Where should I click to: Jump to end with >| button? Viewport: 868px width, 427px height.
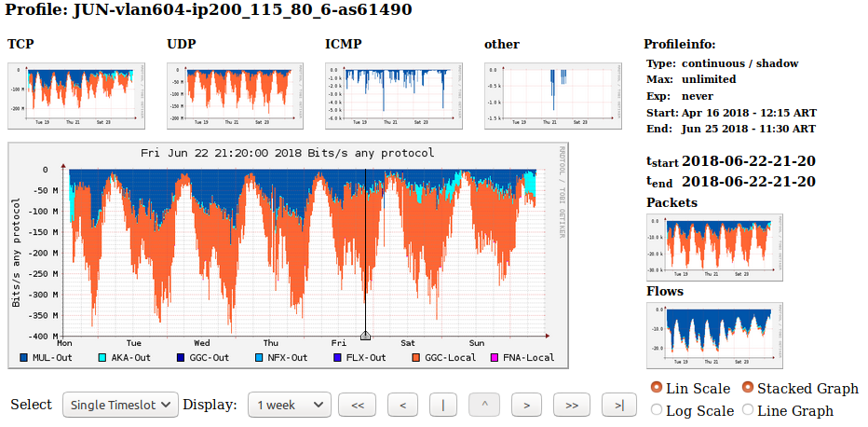(618, 405)
